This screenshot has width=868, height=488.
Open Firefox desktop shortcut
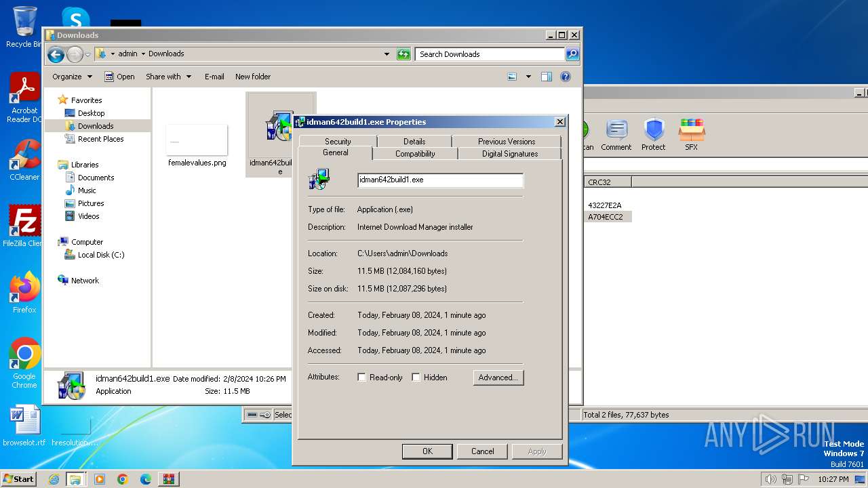24,293
